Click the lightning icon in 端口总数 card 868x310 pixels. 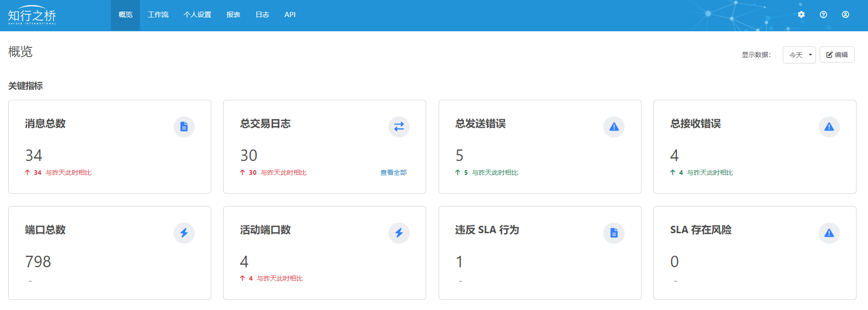(184, 233)
